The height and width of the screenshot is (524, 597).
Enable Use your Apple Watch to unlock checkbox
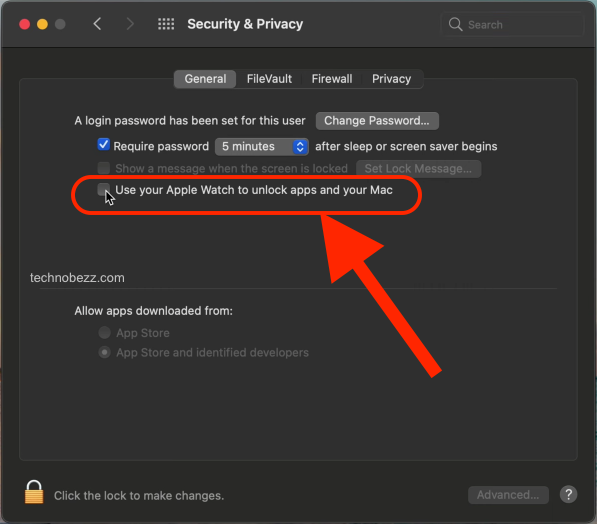point(104,189)
